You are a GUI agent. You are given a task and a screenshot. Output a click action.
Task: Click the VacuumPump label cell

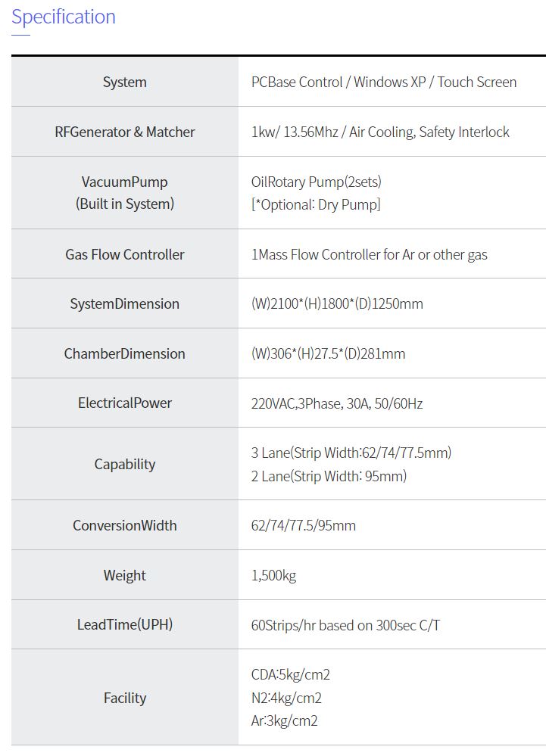[x=125, y=192]
